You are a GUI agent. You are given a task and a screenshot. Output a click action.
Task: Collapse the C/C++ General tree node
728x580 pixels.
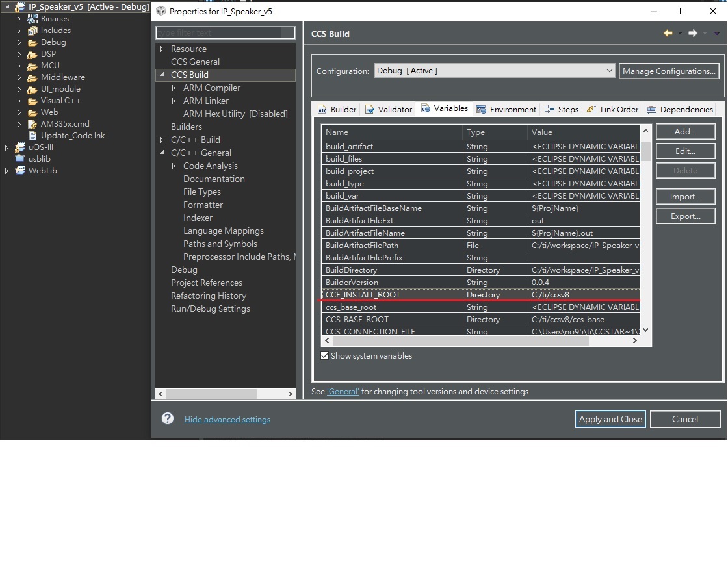click(162, 152)
